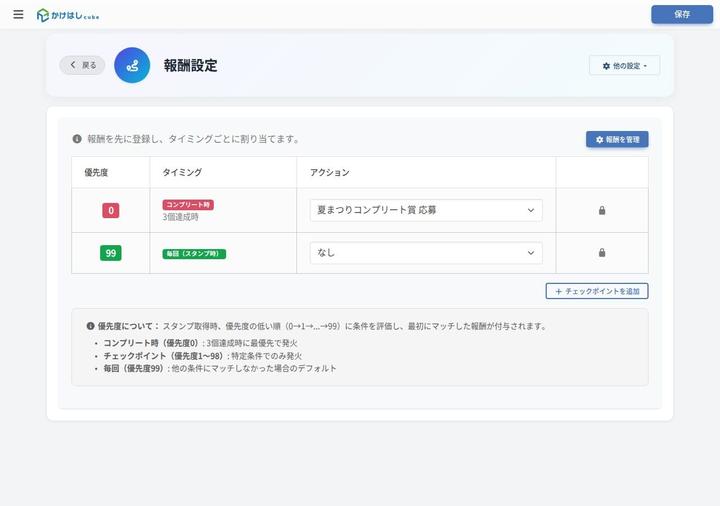
Task: Click the 3個達成時 text
Action: click(180, 217)
